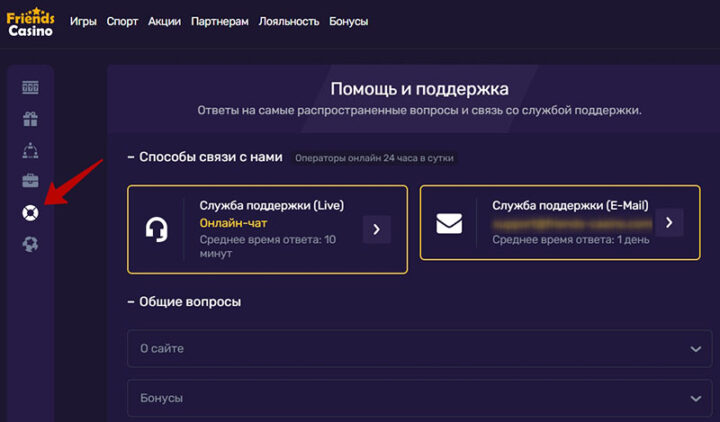Open the Лояльность menu item

click(x=288, y=22)
